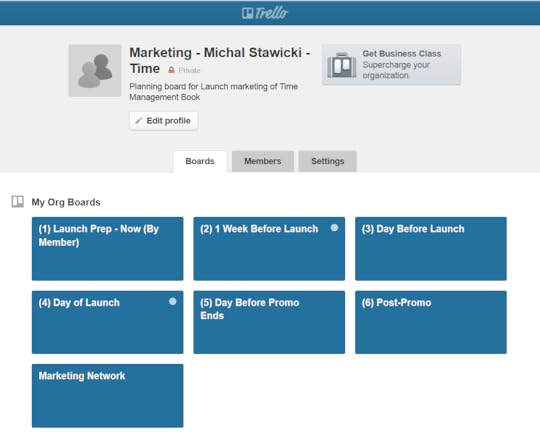The width and height of the screenshot is (540, 432).
Task: Open (5) Day Before Promo Ends board
Action: point(269,322)
